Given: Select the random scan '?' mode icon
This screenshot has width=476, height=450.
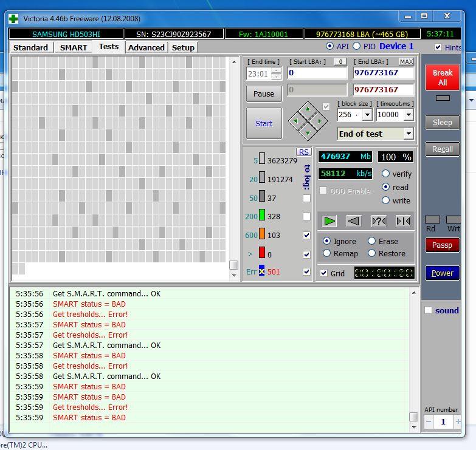Looking at the screenshot, I should (x=378, y=220).
